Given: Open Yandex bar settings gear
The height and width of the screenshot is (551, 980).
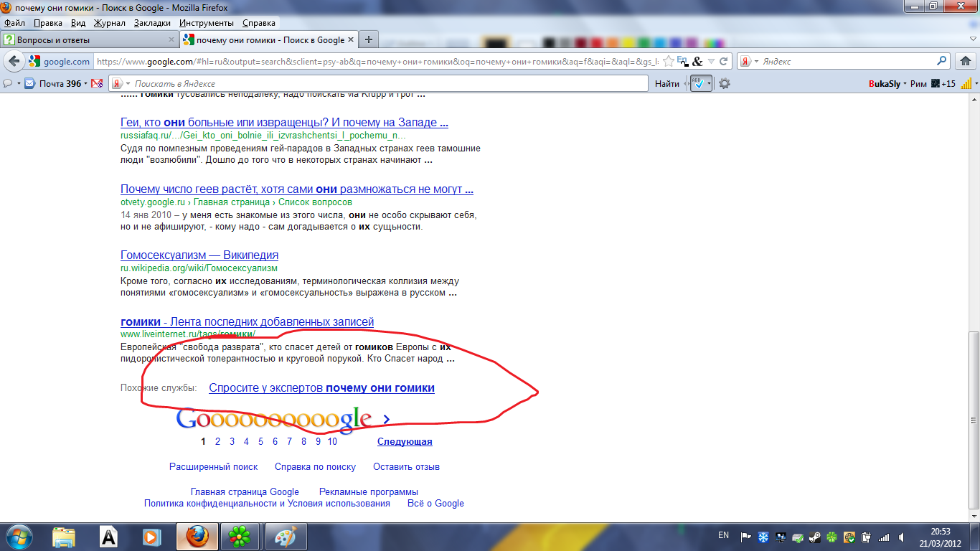Looking at the screenshot, I should (725, 84).
